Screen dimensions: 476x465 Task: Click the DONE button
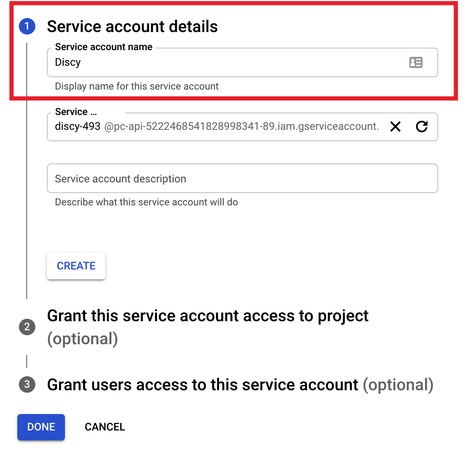coord(41,427)
